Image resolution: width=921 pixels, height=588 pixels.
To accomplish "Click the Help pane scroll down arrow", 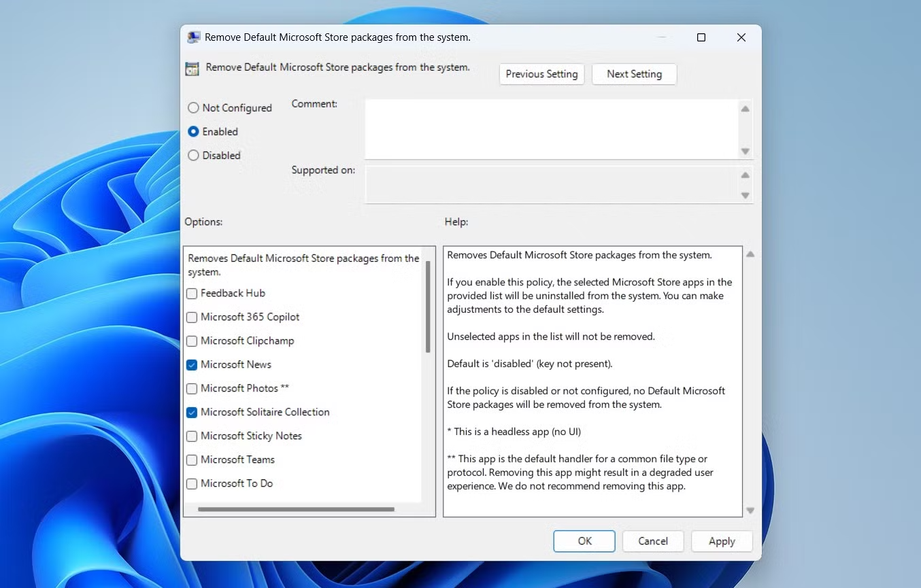I will point(750,511).
